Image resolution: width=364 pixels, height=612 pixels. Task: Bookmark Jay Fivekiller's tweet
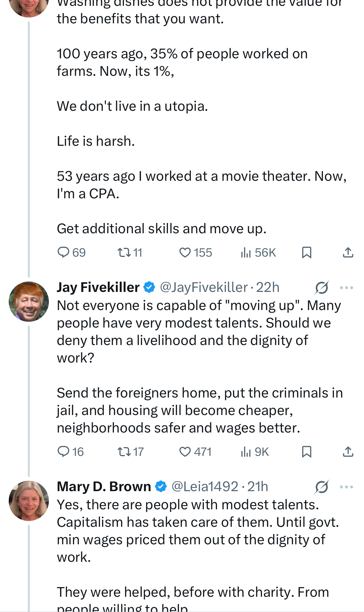coord(306,452)
